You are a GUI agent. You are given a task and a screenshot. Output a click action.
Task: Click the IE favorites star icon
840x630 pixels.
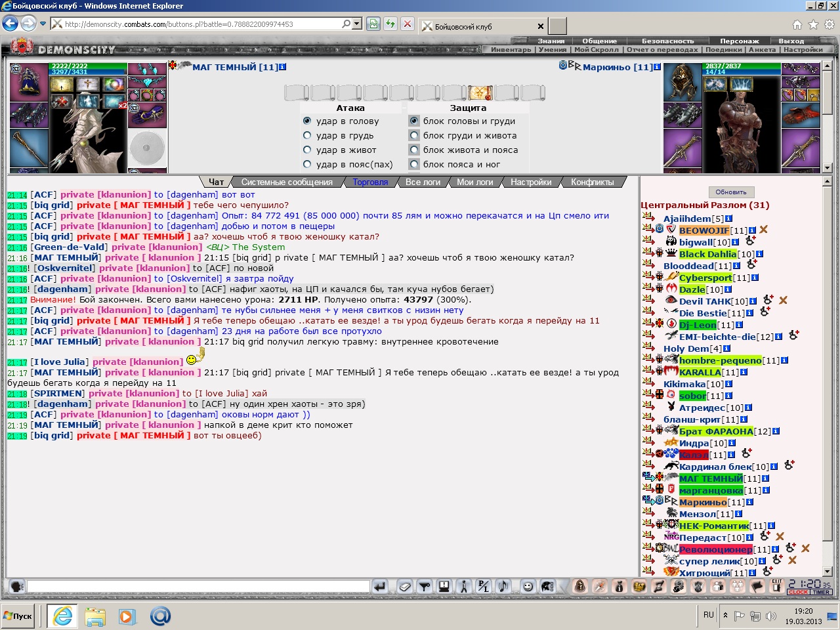coord(813,24)
